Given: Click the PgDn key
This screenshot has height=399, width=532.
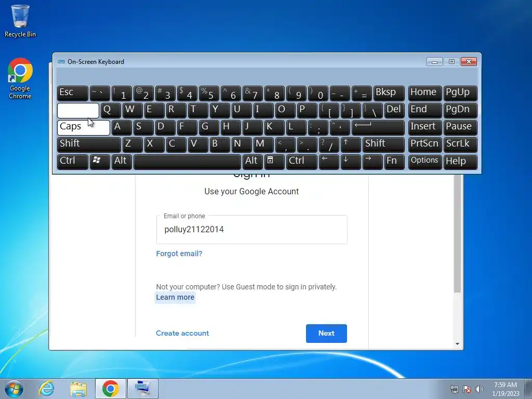Looking at the screenshot, I should tap(460, 110).
